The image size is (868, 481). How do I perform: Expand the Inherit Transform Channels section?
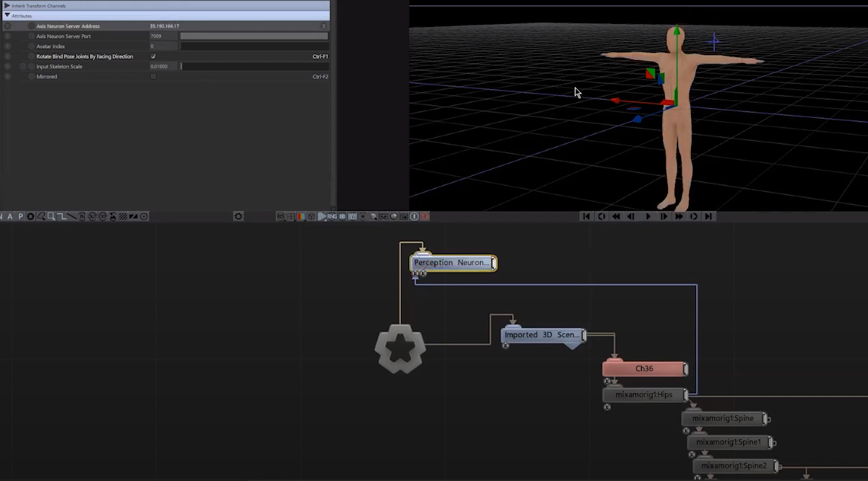(7, 6)
